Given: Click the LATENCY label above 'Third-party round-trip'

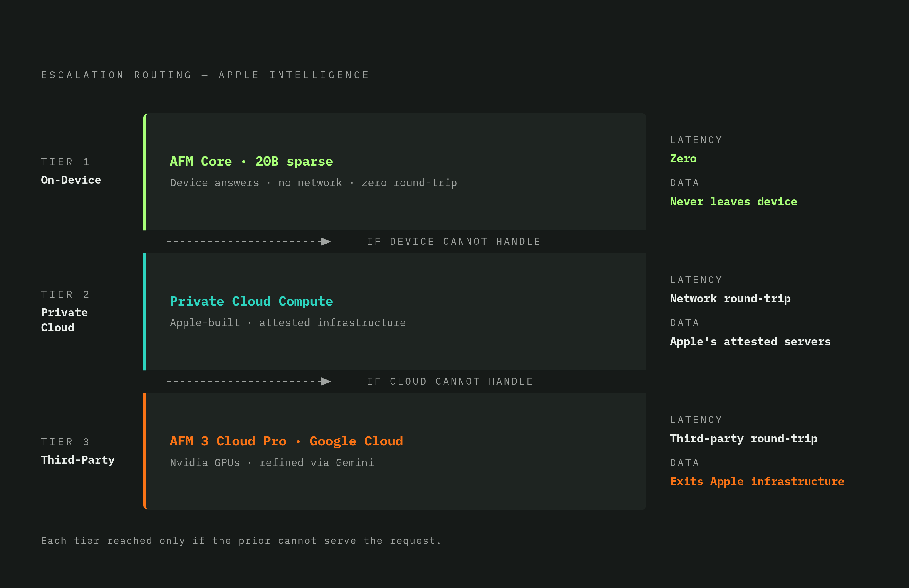Looking at the screenshot, I should 696,420.
